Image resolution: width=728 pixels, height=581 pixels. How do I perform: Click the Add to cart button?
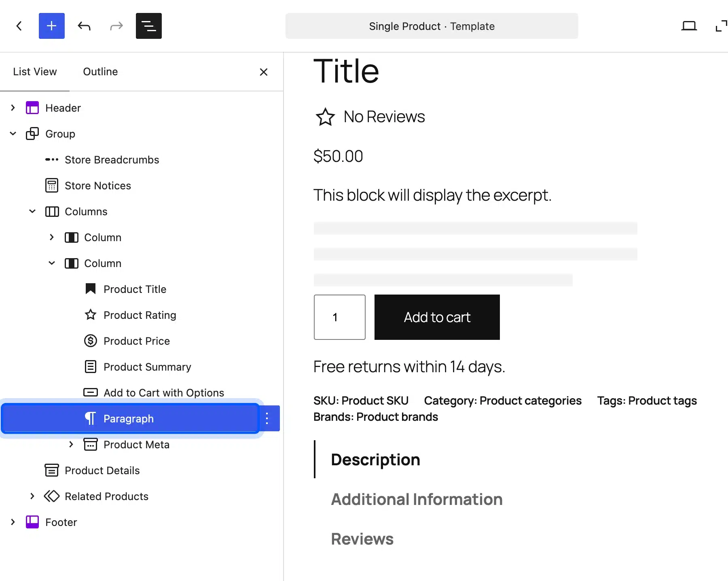[437, 317]
